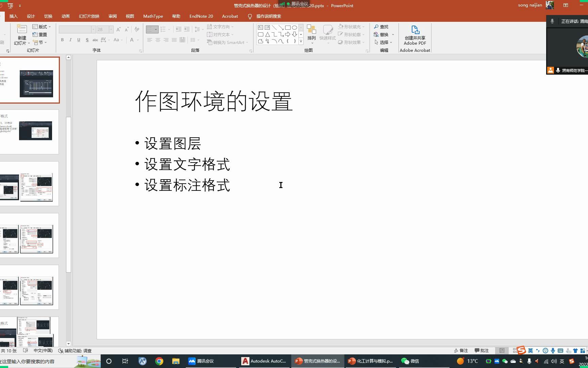Open the font name combo box
The height and width of the screenshot is (368, 588).
coord(77,30)
